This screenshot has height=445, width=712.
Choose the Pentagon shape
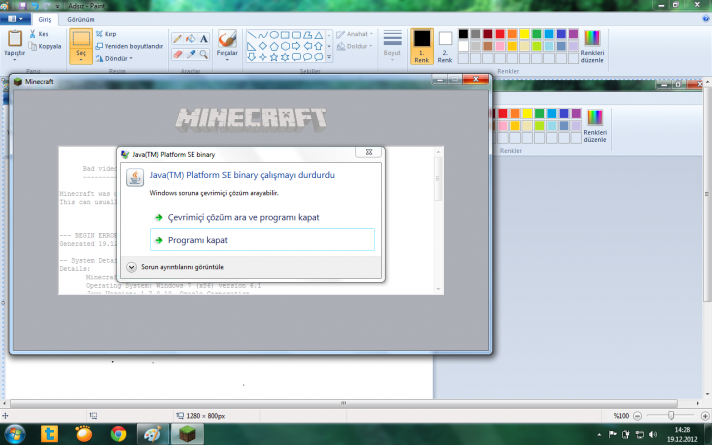[x=274, y=46]
